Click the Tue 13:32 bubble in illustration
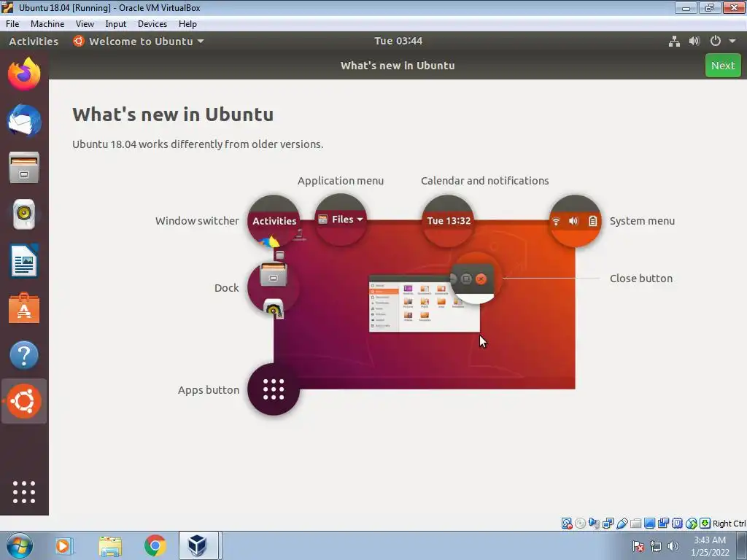The image size is (747, 560). point(448,220)
